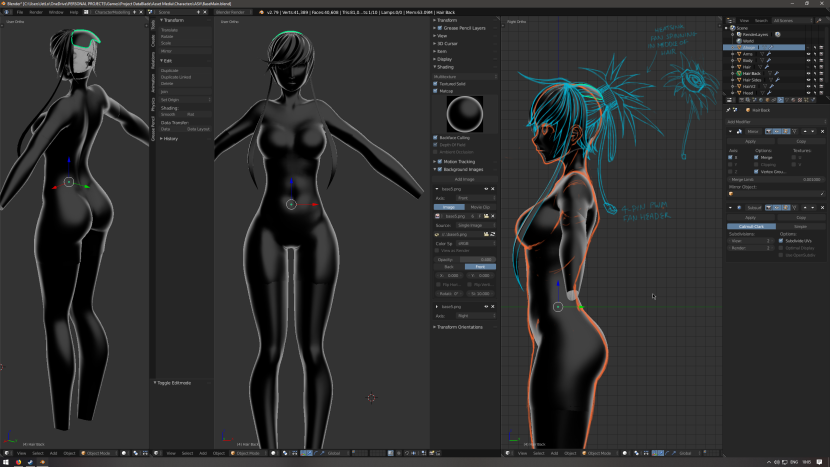Click the Subsurf modifier icon
The height and width of the screenshot is (467, 830).
point(737,207)
